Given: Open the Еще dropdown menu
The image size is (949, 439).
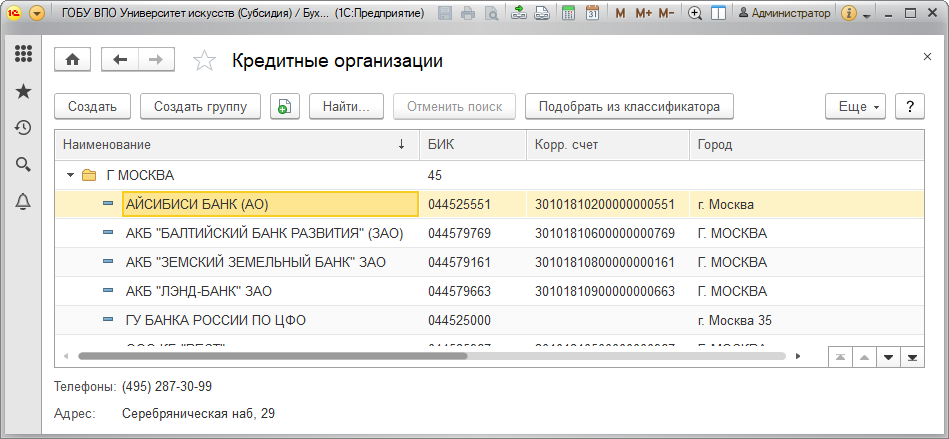Looking at the screenshot, I should point(855,107).
